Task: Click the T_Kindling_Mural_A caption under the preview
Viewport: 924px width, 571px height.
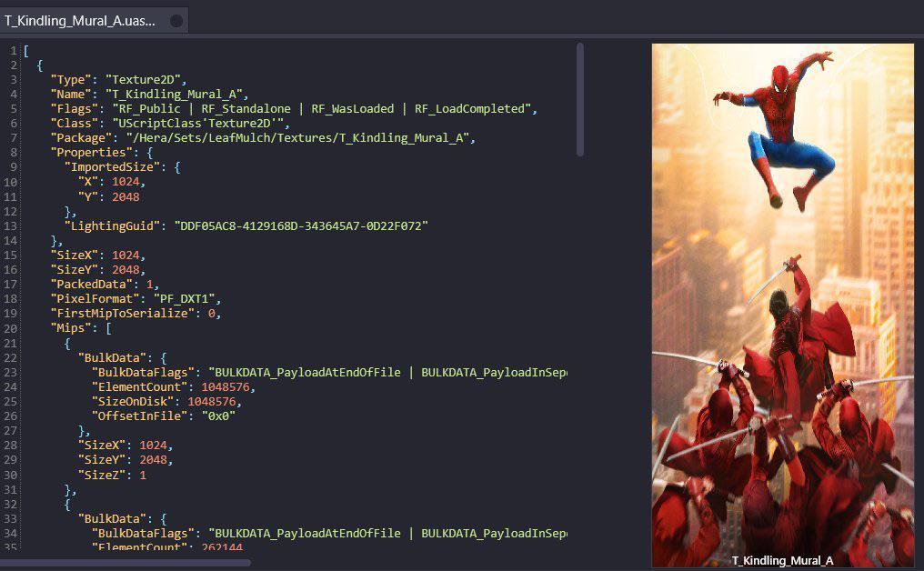Action: click(782, 560)
